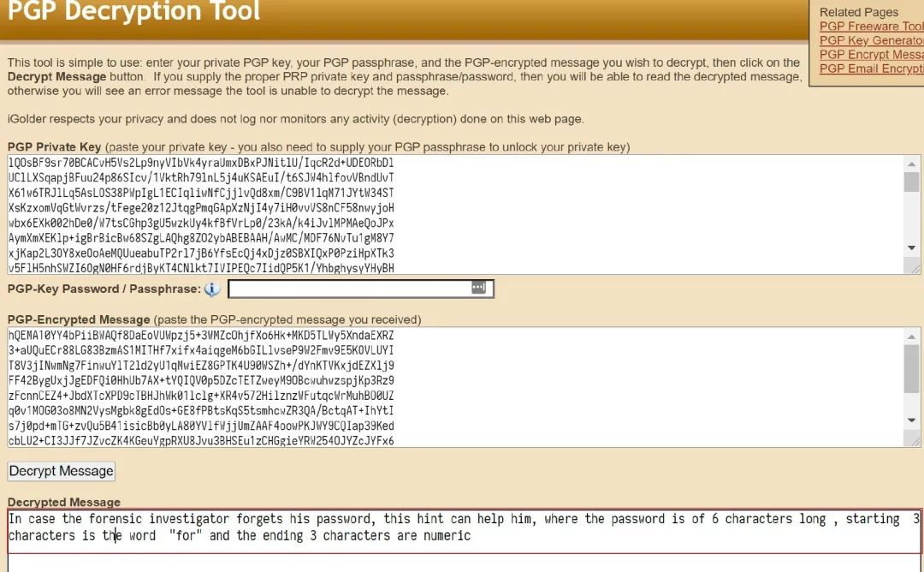Image resolution: width=924 pixels, height=572 pixels.
Task: Click the Private Key scrollbar thumb
Action: click(x=912, y=182)
